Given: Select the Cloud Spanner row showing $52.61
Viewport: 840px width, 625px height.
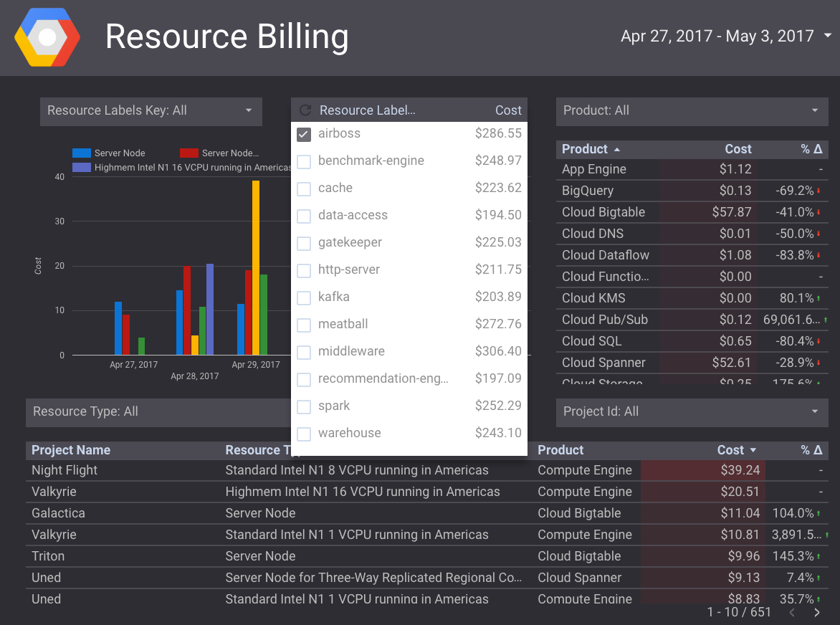Looking at the screenshot, I should pyautogui.click(x=692, y=363).
